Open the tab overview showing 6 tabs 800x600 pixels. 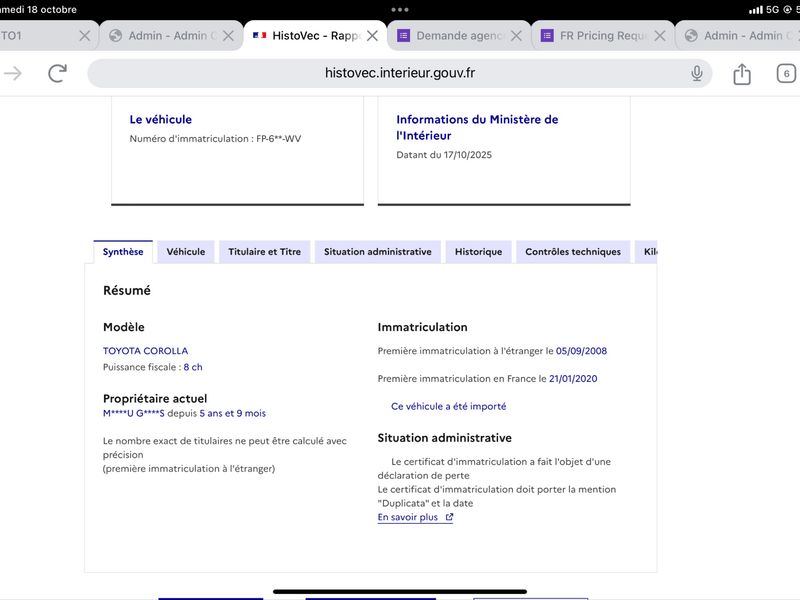tap(786, 74)
